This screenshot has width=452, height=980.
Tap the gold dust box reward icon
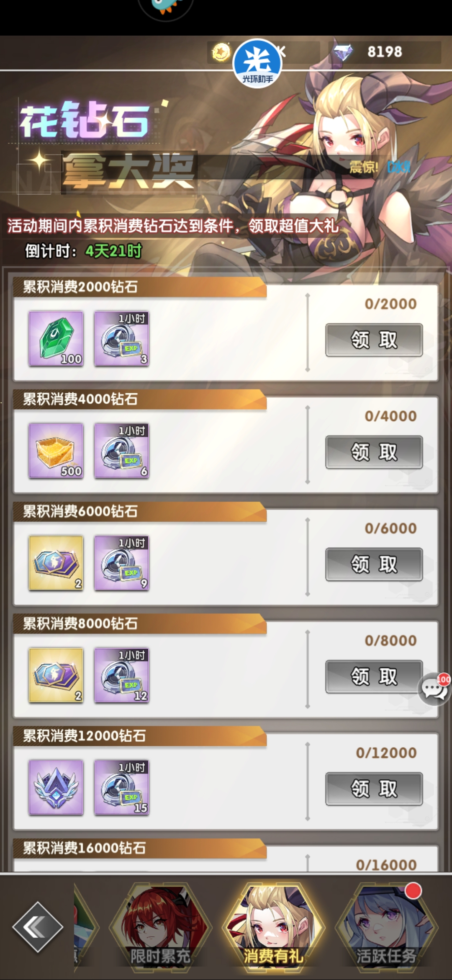point(56,451)
